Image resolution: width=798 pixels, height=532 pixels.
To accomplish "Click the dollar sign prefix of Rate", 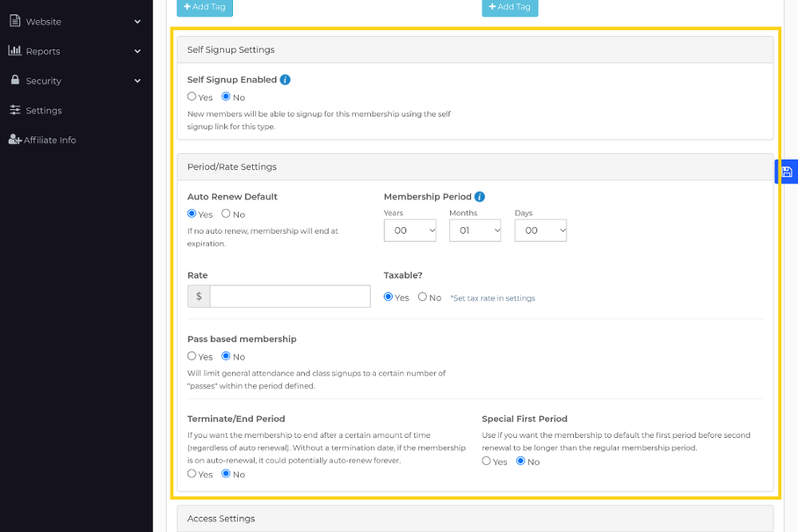I will pyautogui.click(x=199, y=296).
